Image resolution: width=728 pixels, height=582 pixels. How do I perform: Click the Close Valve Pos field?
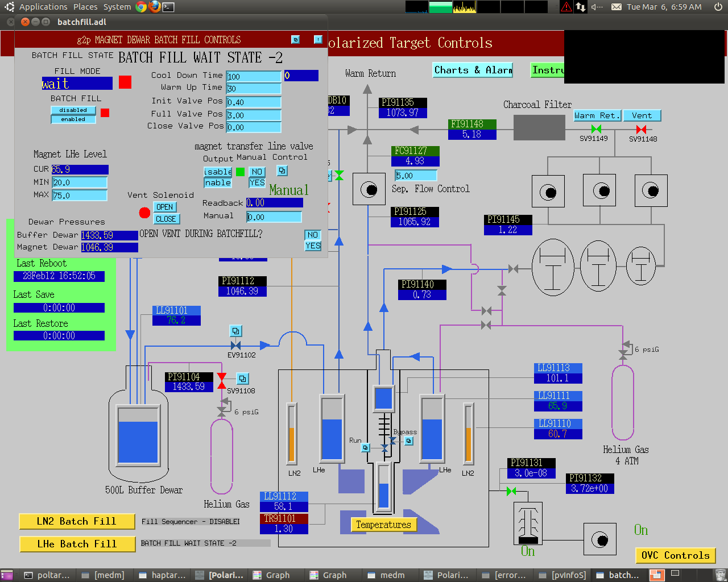click(254, 127)
